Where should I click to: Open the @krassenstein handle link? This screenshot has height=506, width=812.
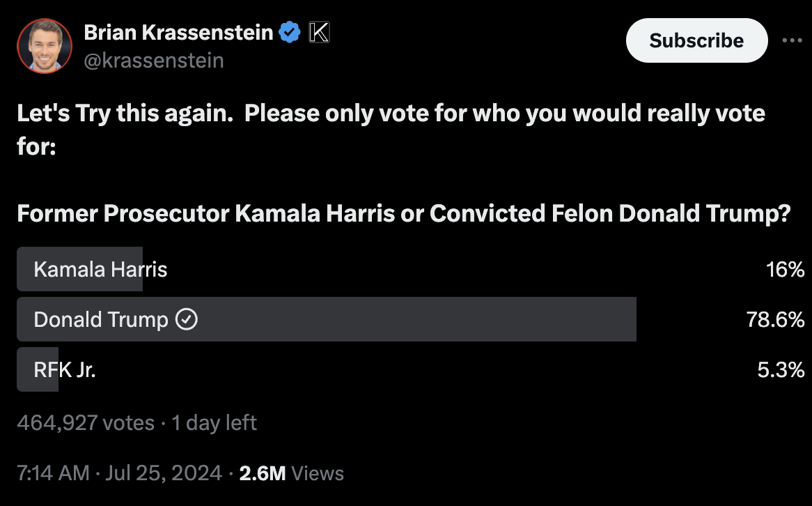point(154,61)
